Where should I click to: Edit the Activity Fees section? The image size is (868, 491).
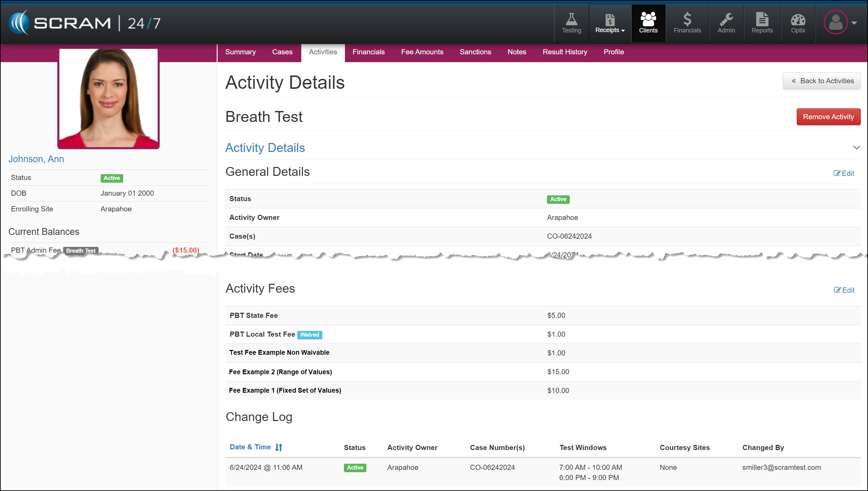(844, 290)
